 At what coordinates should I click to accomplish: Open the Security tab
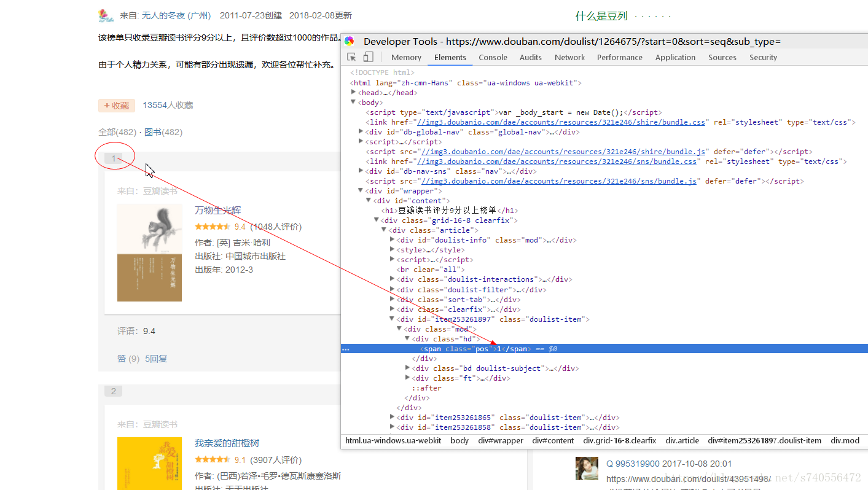click(x=763, y=57)
